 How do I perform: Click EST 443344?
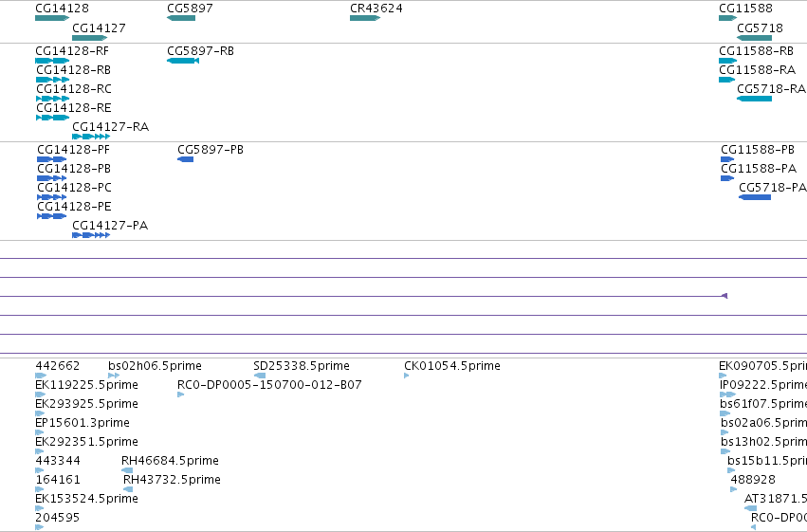(39, 470)
